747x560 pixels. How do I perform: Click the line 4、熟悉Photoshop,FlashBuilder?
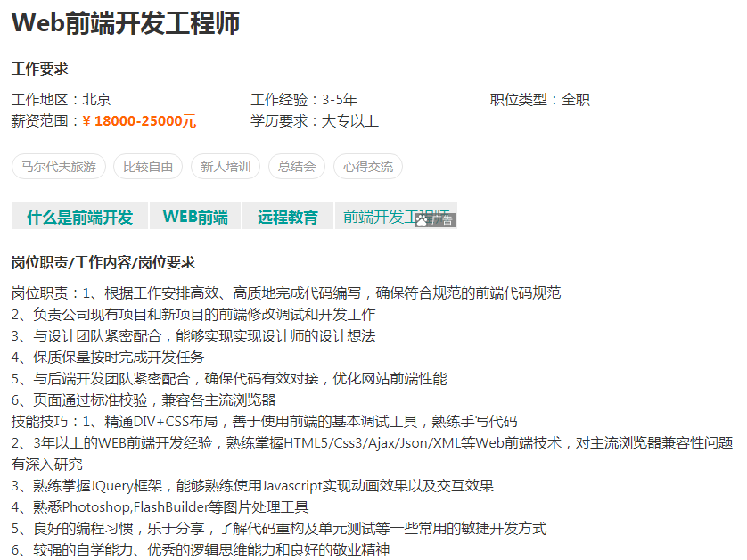point(160,507)
